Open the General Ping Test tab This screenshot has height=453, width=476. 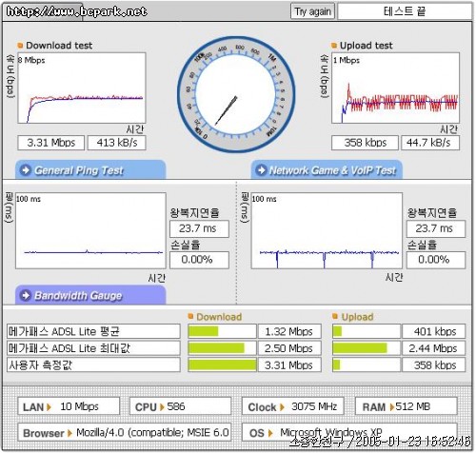(90, 169)
